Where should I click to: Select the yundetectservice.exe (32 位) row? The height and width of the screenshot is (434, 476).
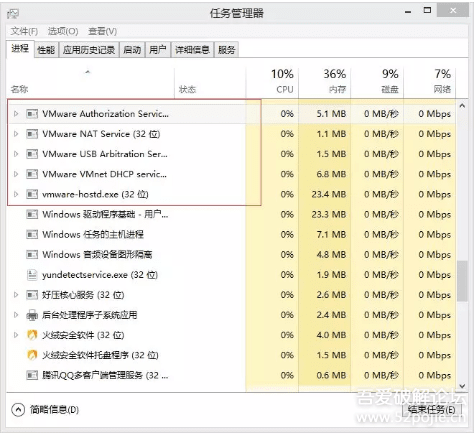[231, 275]
